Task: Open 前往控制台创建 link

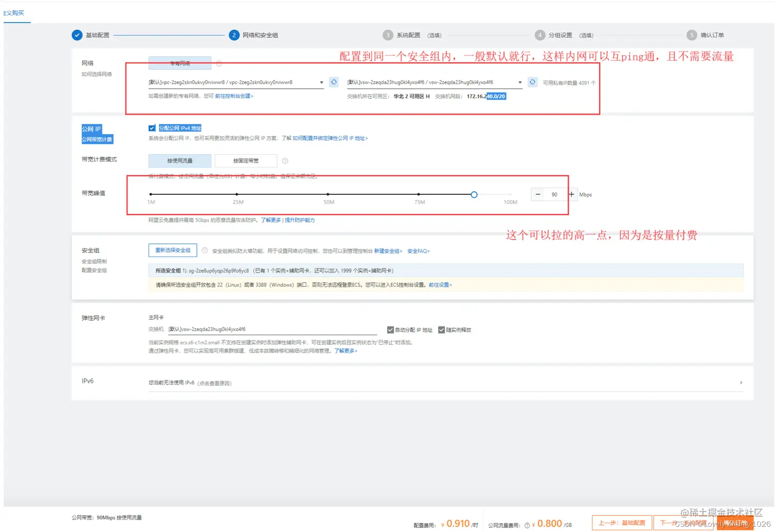Action: [x=234, y=96]
